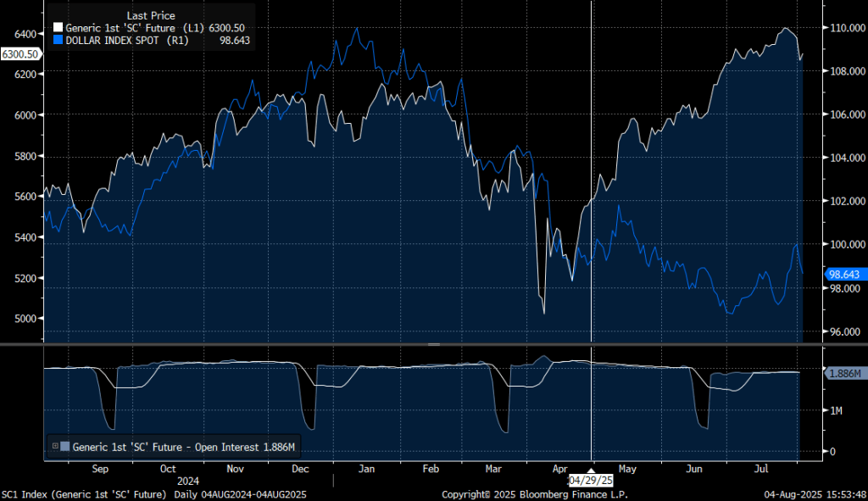Screen dimensions: 868x501
Task: Click the blue Dollar Index Spot swatch
Action: pos(58,40)
